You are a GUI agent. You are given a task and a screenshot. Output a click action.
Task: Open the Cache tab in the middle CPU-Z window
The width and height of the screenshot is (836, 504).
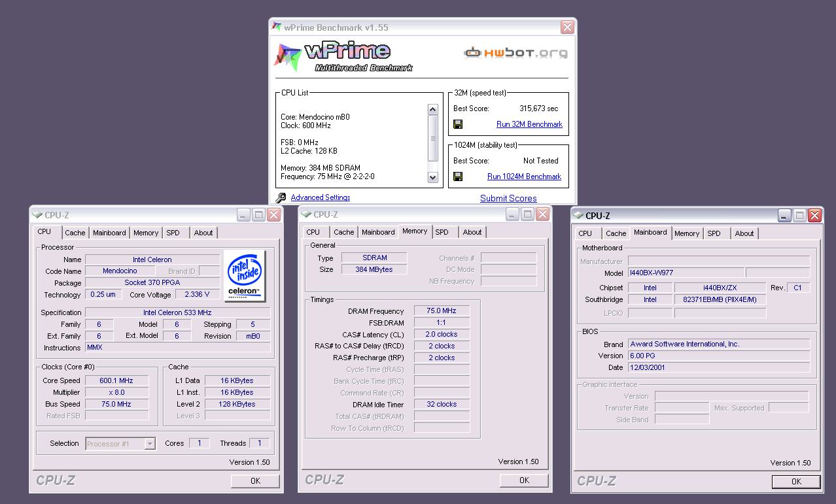343,232
